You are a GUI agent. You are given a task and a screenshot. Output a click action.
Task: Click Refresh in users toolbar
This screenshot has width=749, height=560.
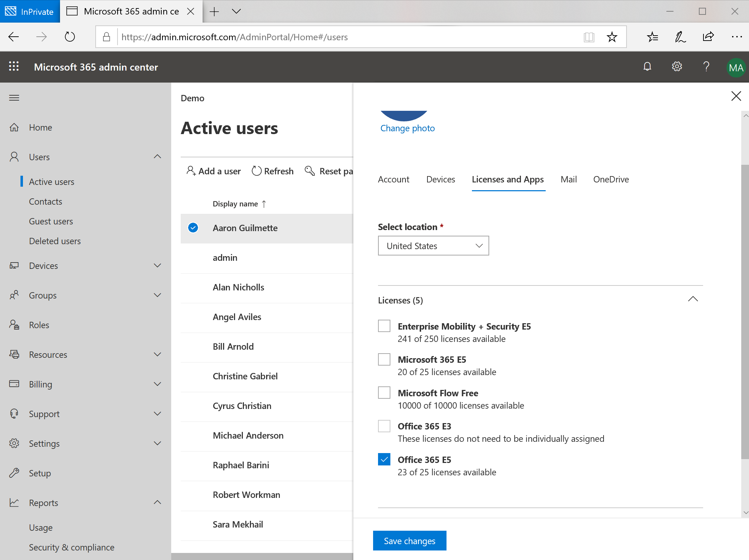coord(272,171)
